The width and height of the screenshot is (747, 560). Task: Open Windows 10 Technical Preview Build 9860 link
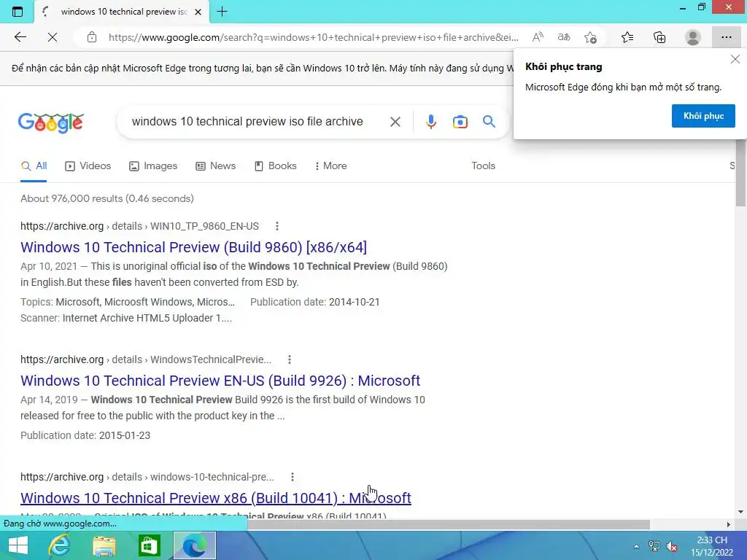click(x=193, y=247)
